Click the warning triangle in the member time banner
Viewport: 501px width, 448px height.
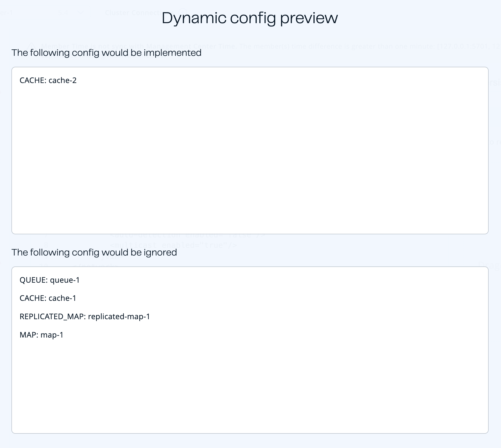pos(32,46)
